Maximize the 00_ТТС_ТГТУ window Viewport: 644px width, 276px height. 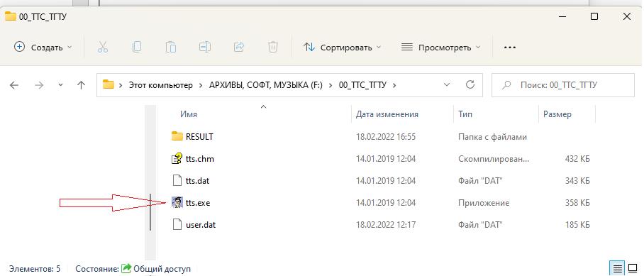pyautogui.click(x=594, y=16)
